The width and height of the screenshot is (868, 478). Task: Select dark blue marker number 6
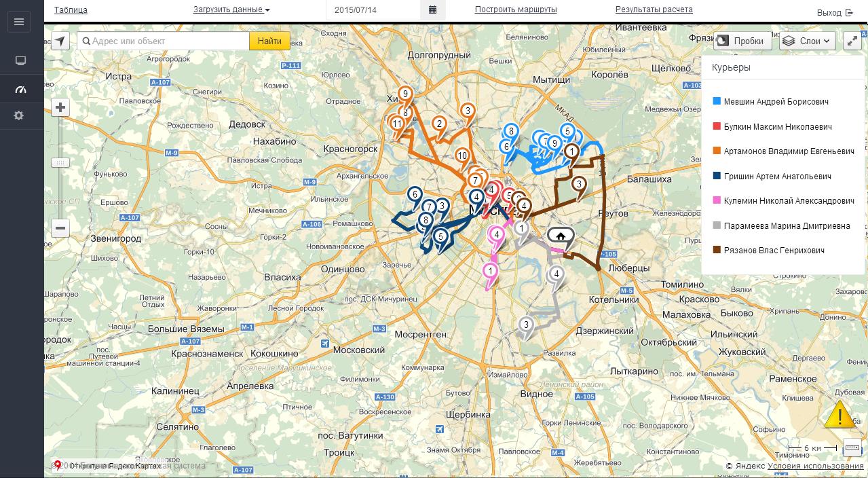[x=415, y=195]
